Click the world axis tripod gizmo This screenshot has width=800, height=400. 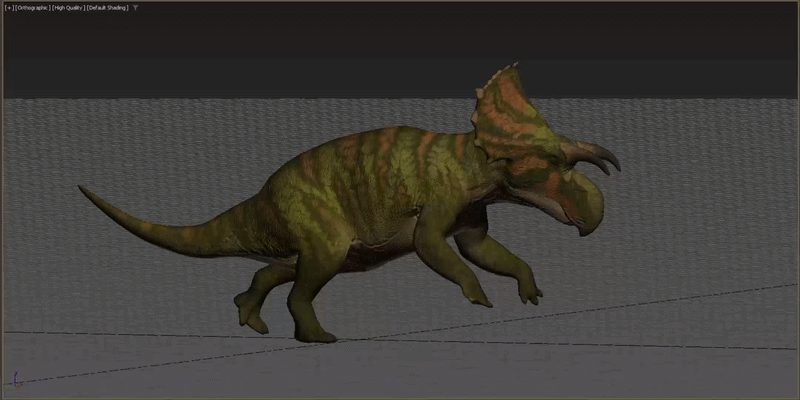coord(17,380)
